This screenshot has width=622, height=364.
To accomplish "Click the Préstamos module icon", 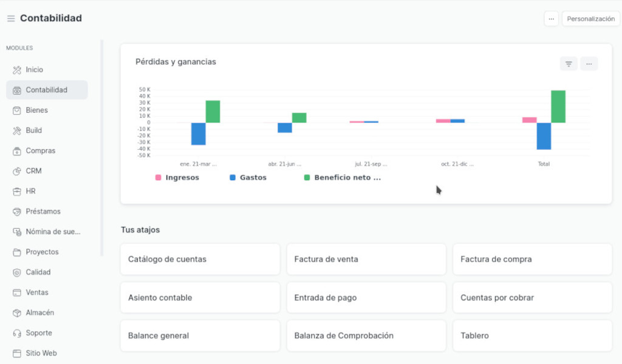I will [17, 212].
